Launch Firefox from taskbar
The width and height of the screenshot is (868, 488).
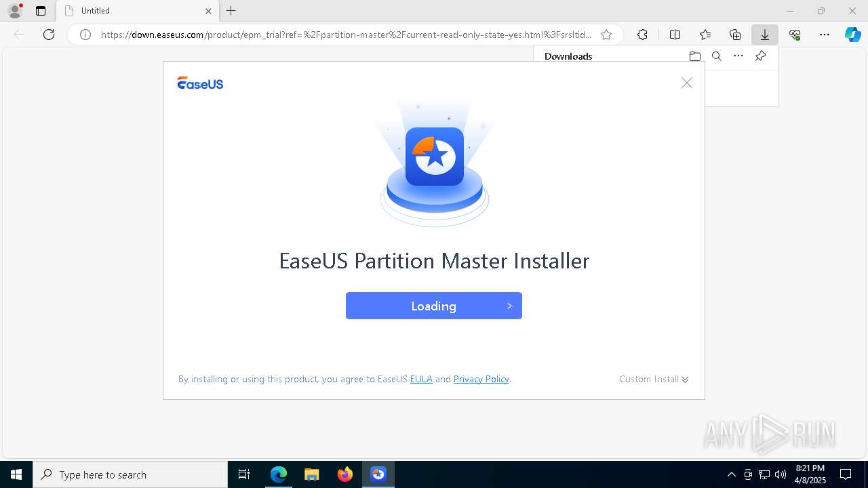pyautogui.click(x=344, y=474)
